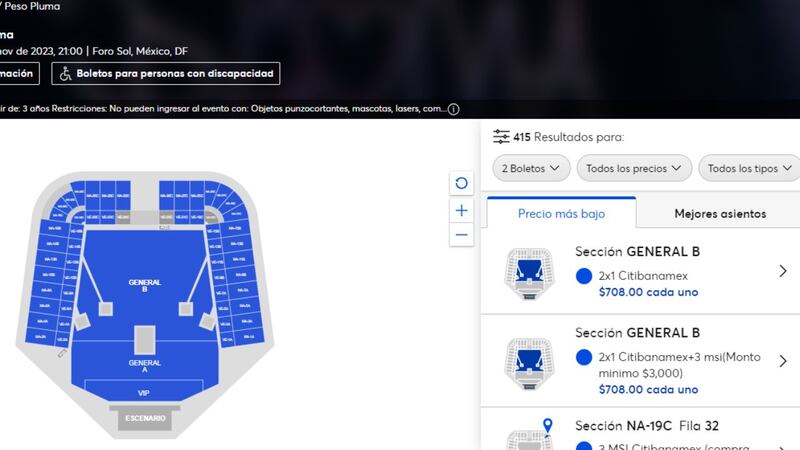Select the VIP section on map
The height and width of the screenshot is (450, 800).
144,393
